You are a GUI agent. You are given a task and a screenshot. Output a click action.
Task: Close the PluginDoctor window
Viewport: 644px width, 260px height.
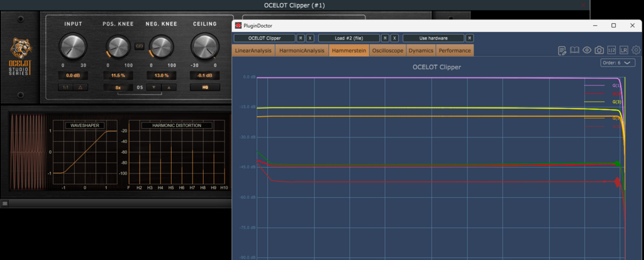[x=633, y=25]
